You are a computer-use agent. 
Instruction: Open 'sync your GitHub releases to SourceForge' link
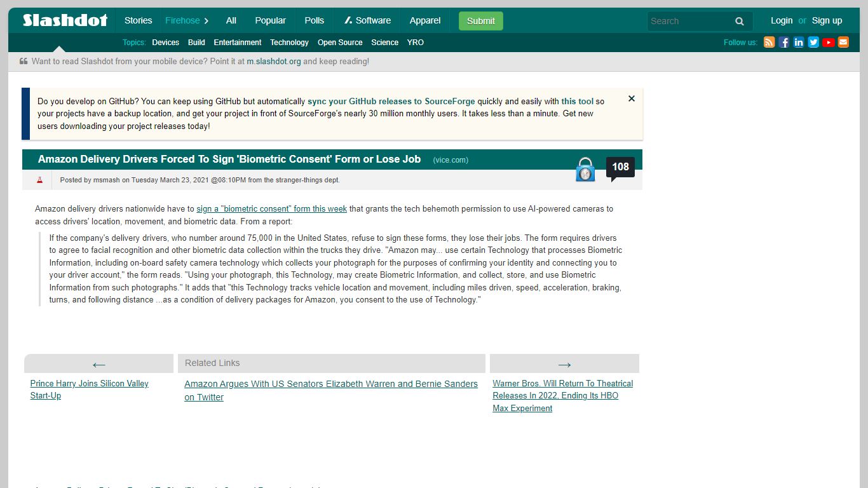click(391, 101)
